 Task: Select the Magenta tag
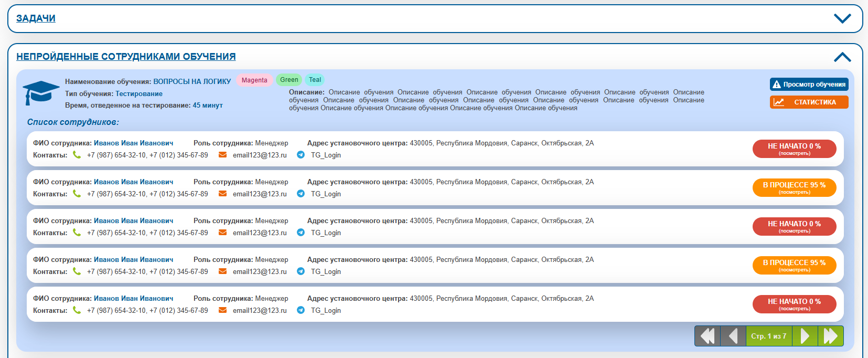(254, 80)
